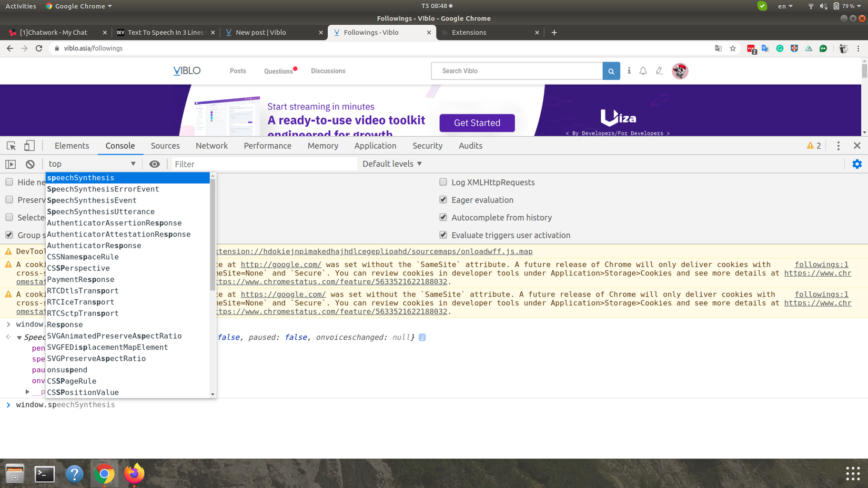Open the Performance tab
Screen dimensions: 868x488
(x=267, y=146)
